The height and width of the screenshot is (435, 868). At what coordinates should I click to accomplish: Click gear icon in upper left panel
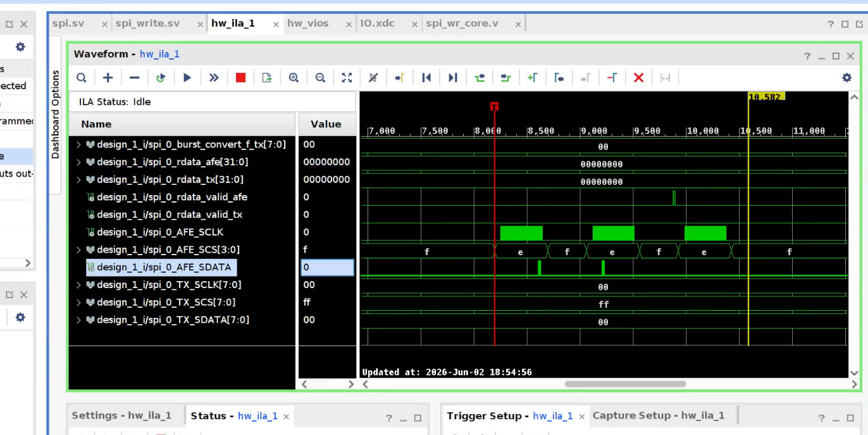click(x=20, y=47)
